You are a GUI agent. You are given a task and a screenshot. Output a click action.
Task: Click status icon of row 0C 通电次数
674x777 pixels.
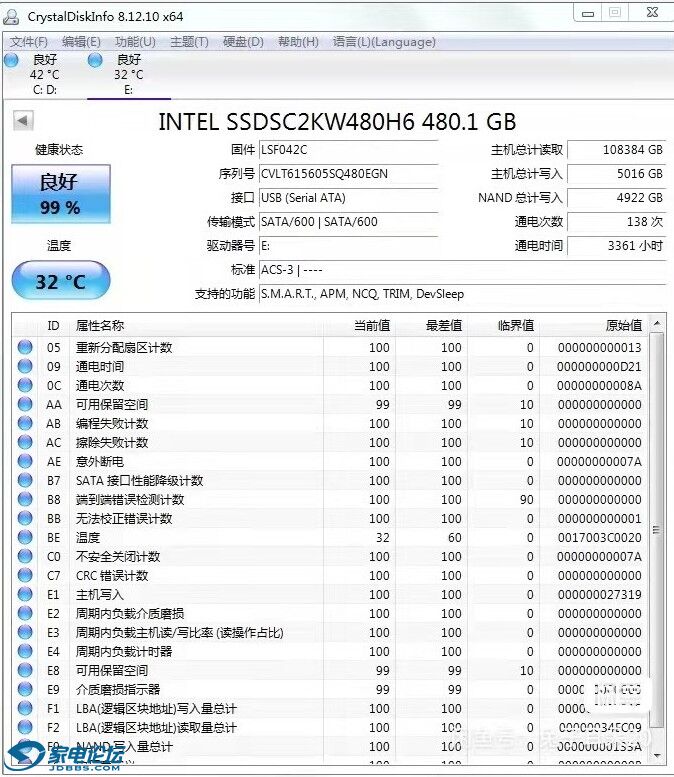point(25,385)
